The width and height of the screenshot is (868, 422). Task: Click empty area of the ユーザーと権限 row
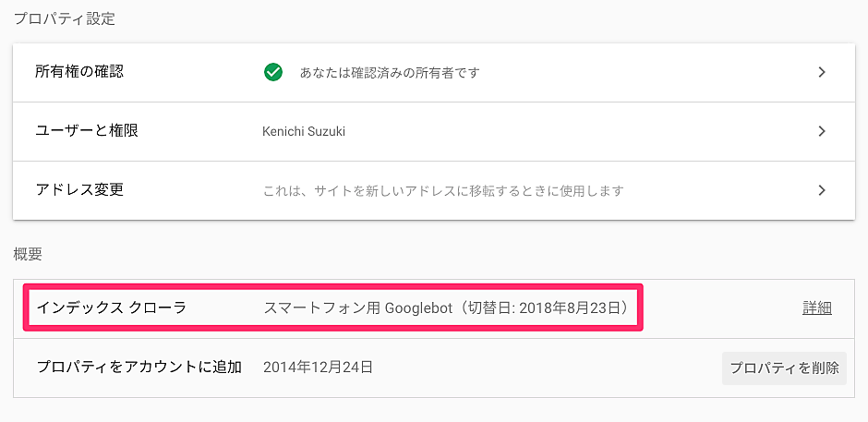pos(554,131)
